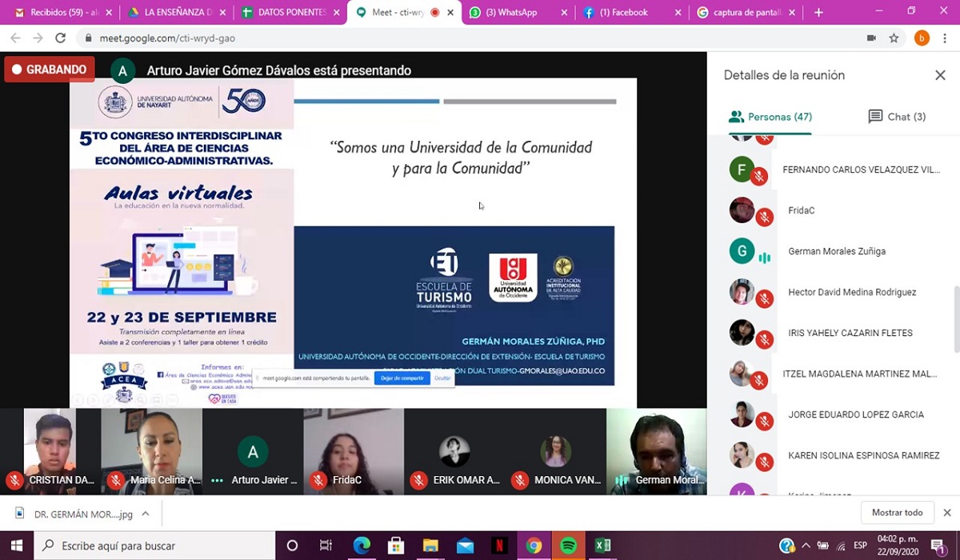Click CRISTIAN DA... video thumbnail
The height and width of the screenshot is (560, 960).
[x=50, y=451]
